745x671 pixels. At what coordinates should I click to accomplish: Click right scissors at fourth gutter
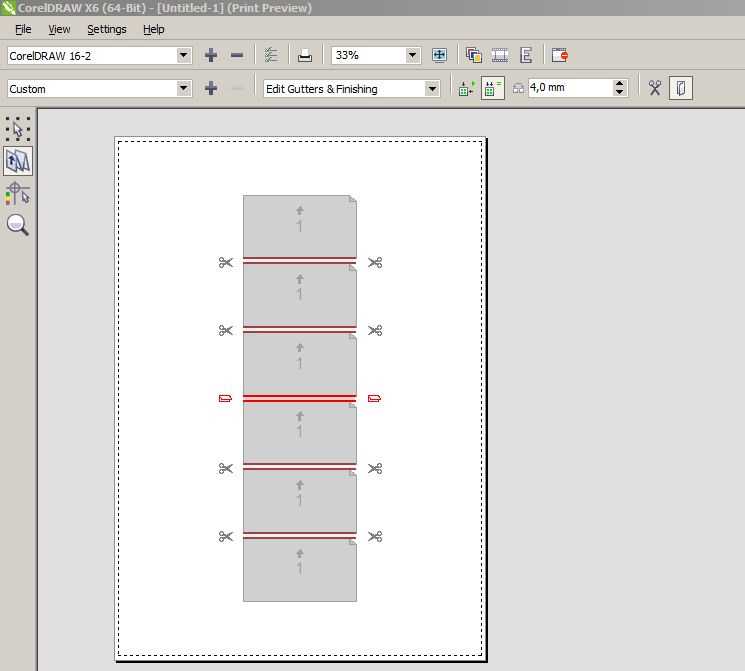[375, 469]
